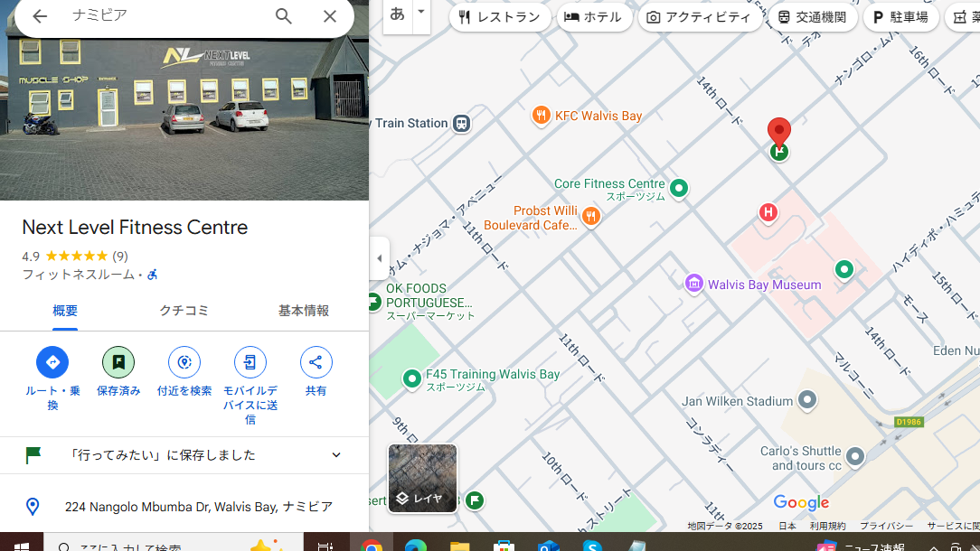Switch to the クチコミ reviews tab
Image resolution: width=980 pixels, height=551 pixels.
[x=184, y=311]
